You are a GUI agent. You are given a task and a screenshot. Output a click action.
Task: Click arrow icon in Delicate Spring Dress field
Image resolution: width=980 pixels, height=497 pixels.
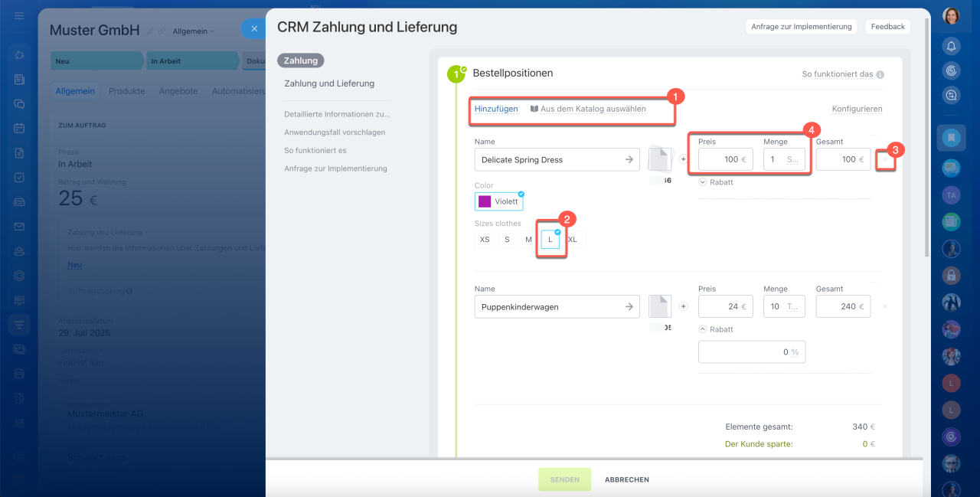coord(629,159)
